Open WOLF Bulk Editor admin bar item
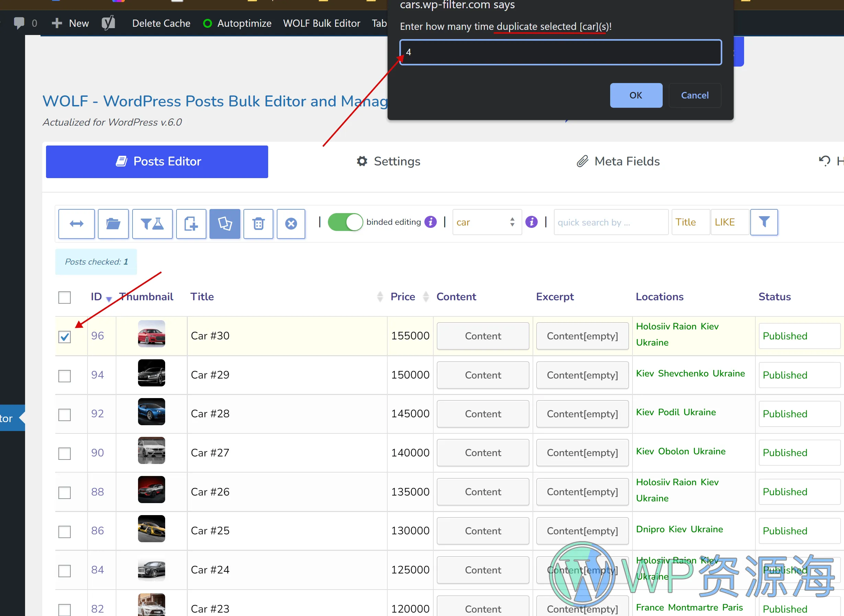The width and height of the screenshot is (844, 616). (322, 23)
